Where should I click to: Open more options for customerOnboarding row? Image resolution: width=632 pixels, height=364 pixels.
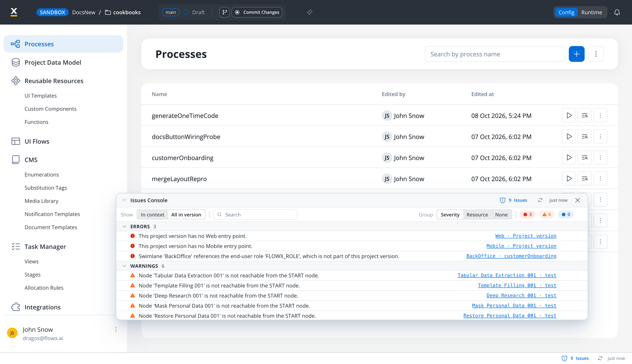pyautogui.click(x=600, y=157)
